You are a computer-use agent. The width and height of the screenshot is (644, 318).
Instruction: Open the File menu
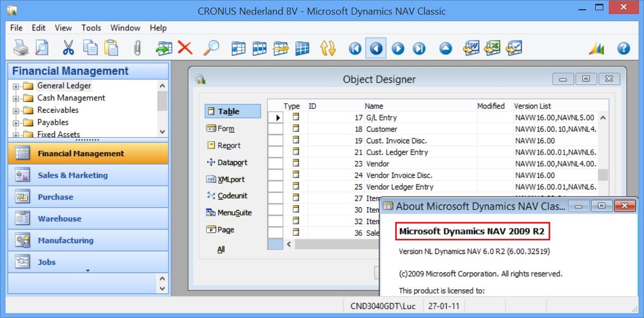point(16,28)
